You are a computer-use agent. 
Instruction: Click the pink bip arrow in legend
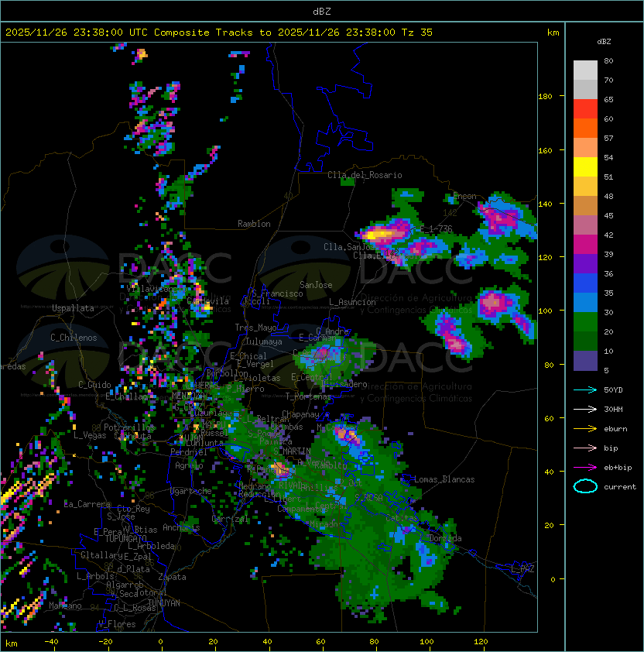click(585, 448)
